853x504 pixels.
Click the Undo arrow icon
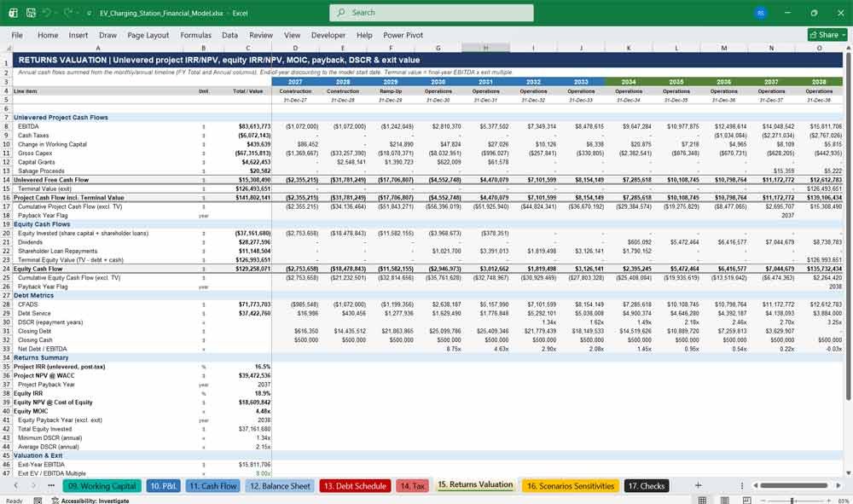(x=46, y=13)
